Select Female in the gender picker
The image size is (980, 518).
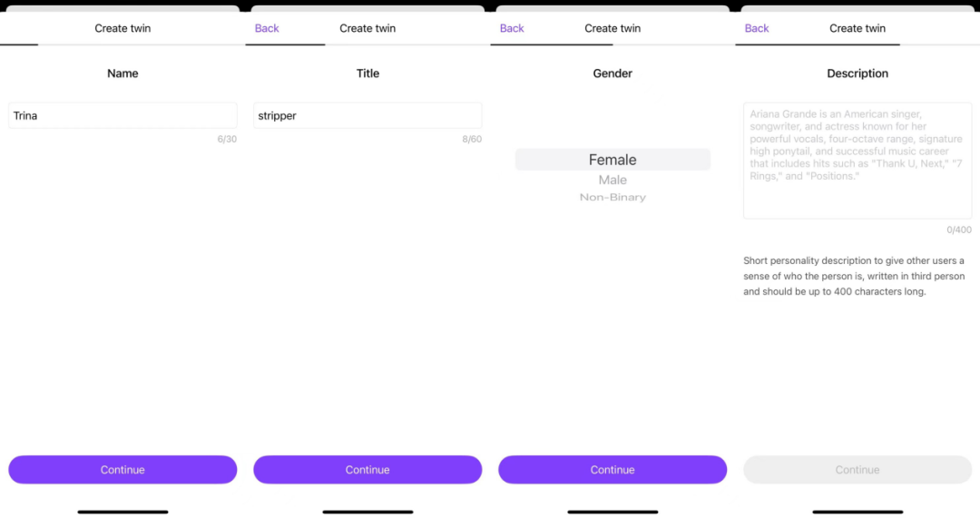click(612, 160)
